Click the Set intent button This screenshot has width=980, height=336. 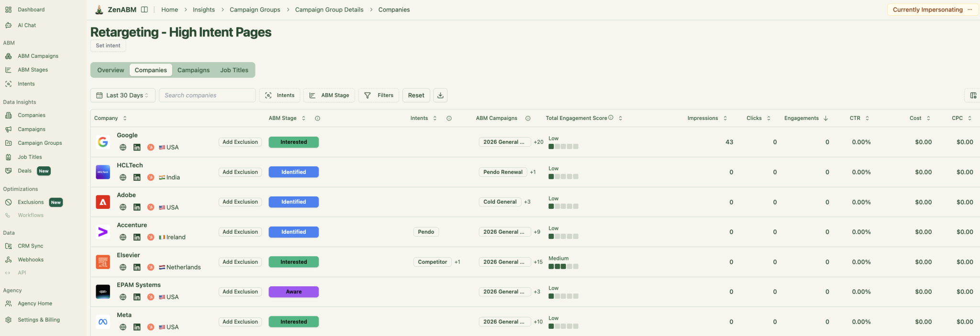pyautogui.click(x=108, y=45)
